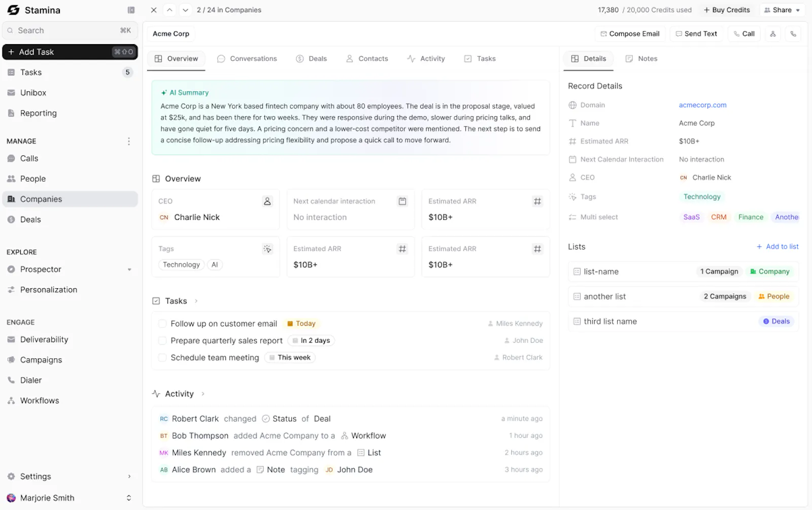Go to next company record arrow

186,10
